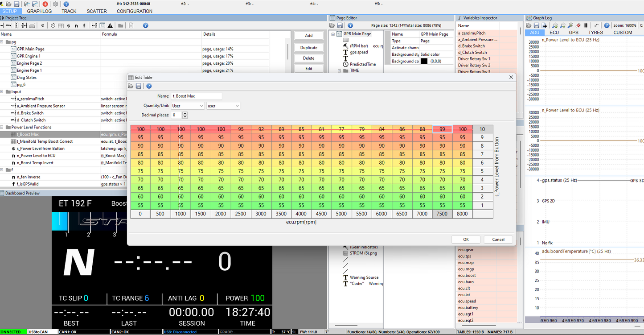
Task: Click the warning triangle icon in Project Tree toolbar
Action: click(x=110, y=26)
